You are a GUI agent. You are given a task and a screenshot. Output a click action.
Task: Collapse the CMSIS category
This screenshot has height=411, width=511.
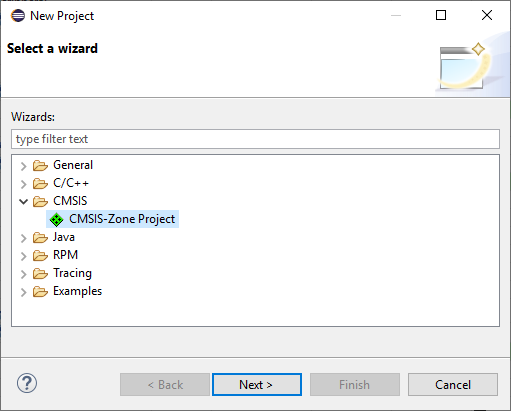[23, 201]
